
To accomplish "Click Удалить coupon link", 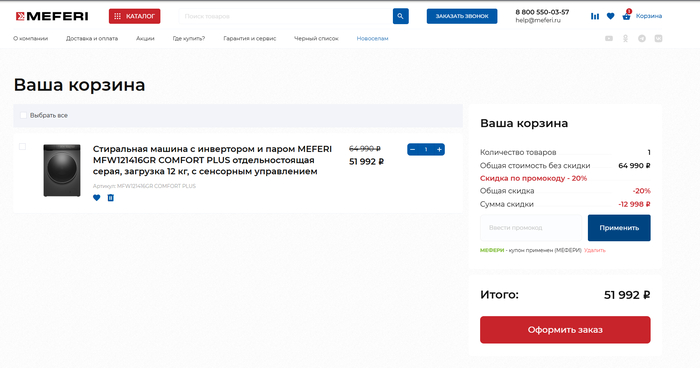I will click(x=595, y=250).
